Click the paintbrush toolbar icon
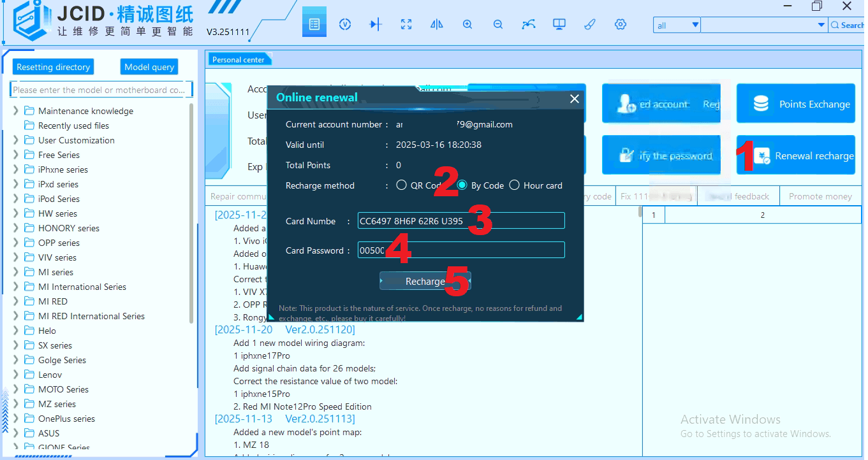The width and height of the screenshot is (868, 460). coord(590,24)
